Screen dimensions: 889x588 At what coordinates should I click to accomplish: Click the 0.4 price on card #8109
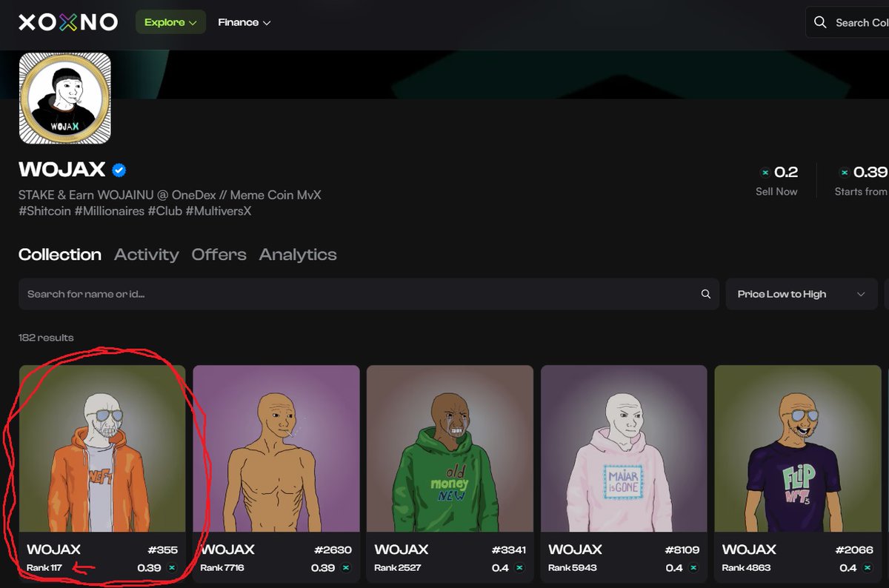pyautogui.click(x=674, y=568)
